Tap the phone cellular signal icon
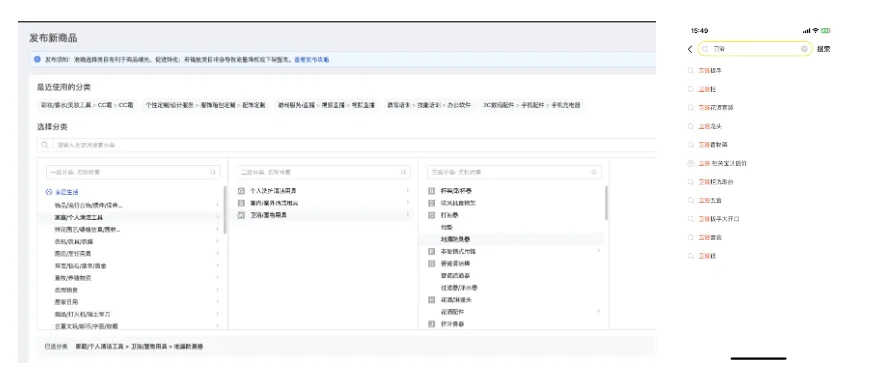 [806, 30]
